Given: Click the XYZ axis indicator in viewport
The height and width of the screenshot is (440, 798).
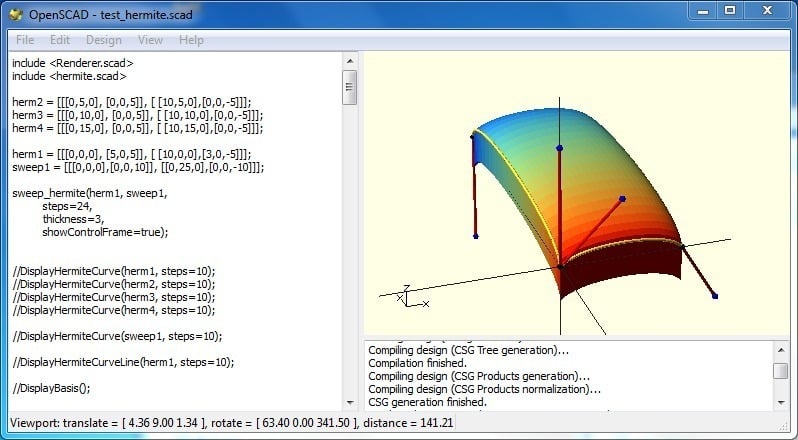Looking at the screenshot, I should [408, 295].
